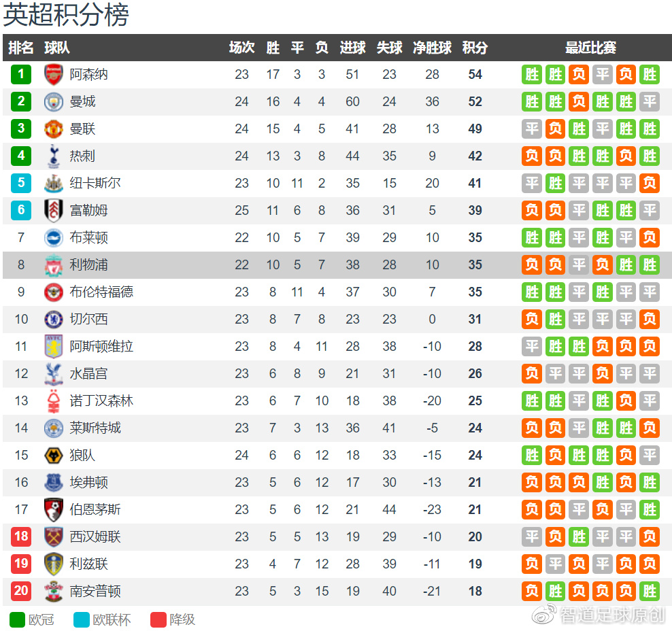Click the Manchester City club crest
Screen dimensions: 672x631
(54, 101)
